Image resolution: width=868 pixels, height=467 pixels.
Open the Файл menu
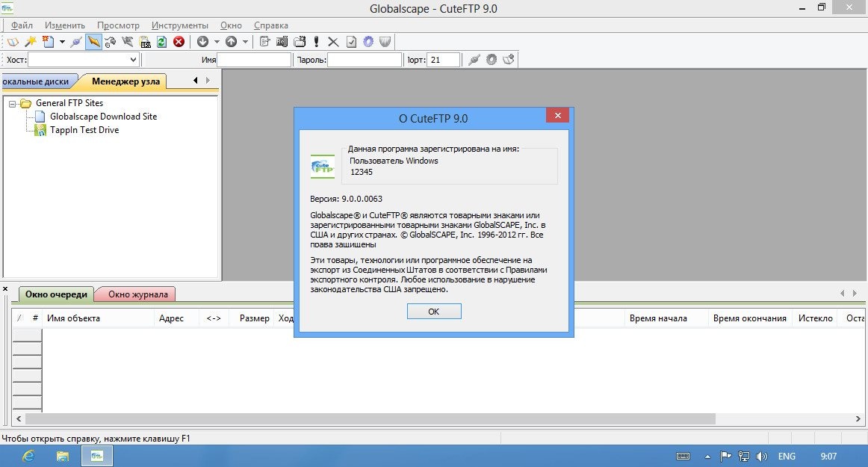pyautogui.click(x=22, y=25)
